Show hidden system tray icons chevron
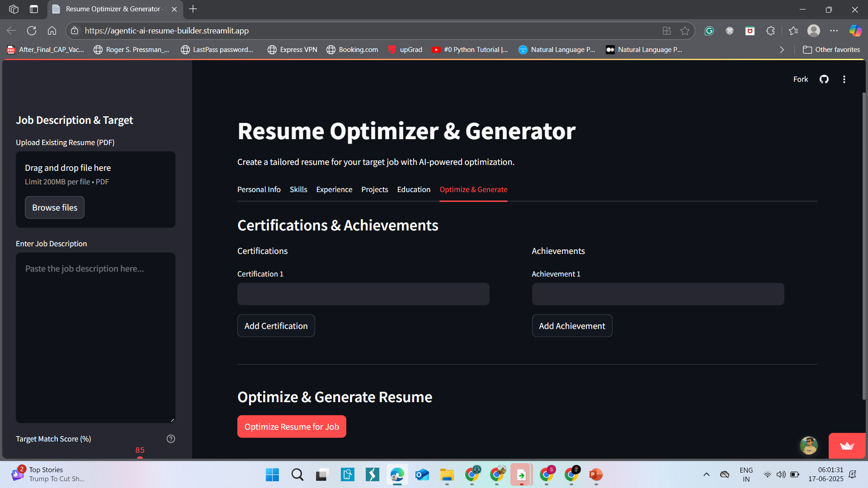The height and width of the screenshot is (488, 868). [x=706, y=474]
